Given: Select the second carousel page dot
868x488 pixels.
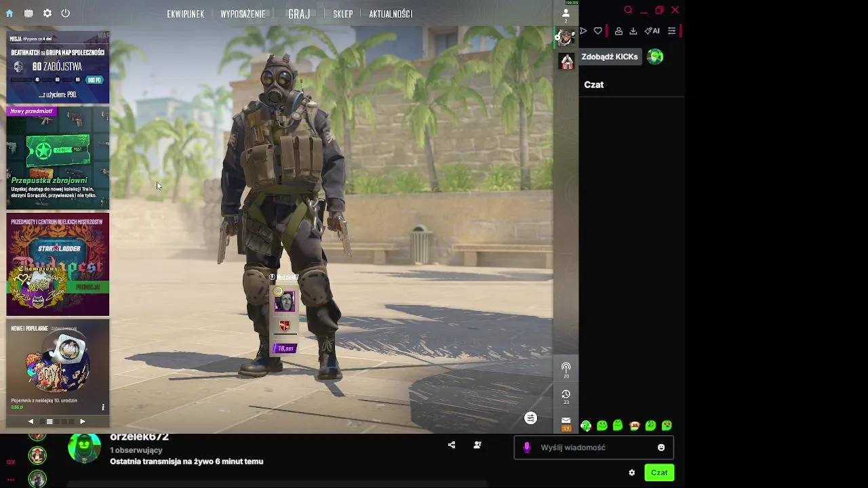Looking at the screenshot, I should tap(49, 422).
